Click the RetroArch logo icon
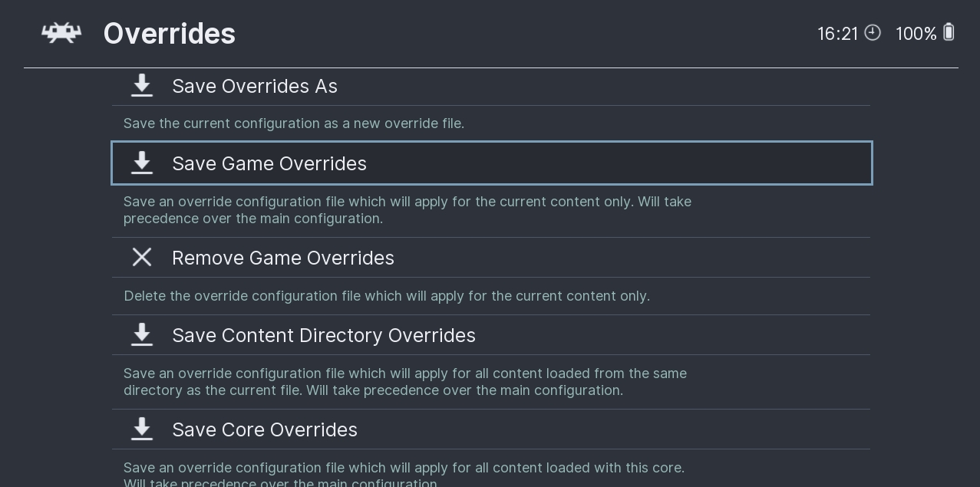 click(61, 33)
